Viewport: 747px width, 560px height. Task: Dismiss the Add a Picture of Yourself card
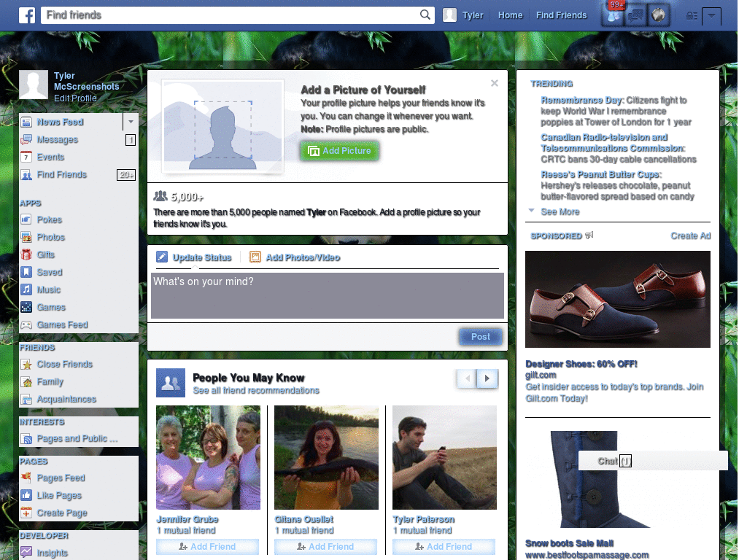pos(495,83)
